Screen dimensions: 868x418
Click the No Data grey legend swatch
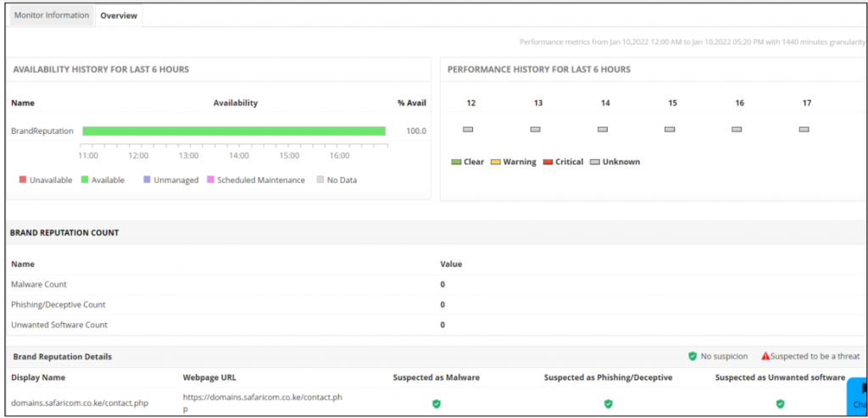coord(320,180)
